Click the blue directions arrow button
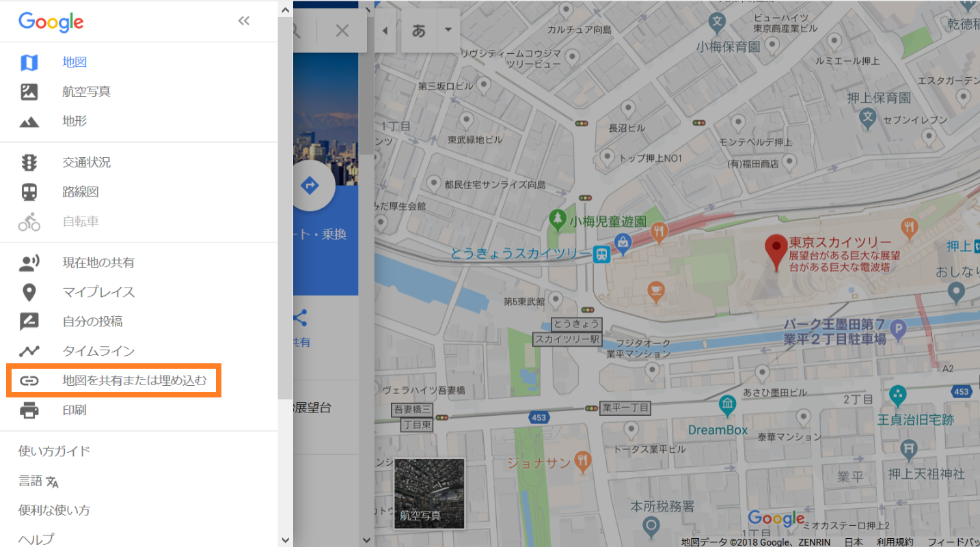This screenshot has height=547, width=980. (310, 184)
